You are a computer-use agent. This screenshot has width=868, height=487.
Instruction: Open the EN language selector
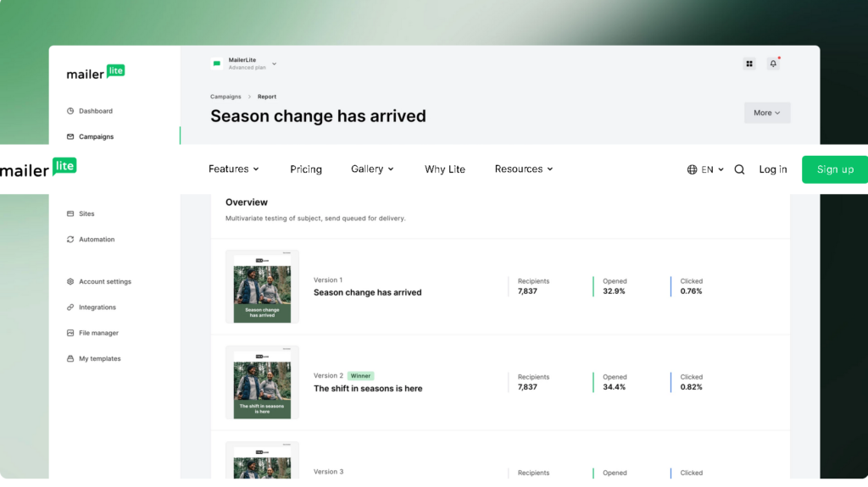705,169
